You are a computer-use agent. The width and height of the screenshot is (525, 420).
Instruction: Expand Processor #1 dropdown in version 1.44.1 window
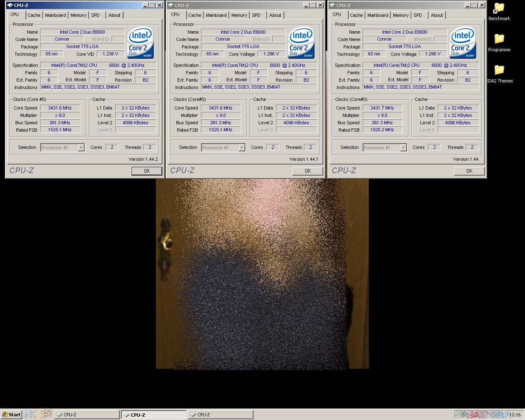(242, 148)
